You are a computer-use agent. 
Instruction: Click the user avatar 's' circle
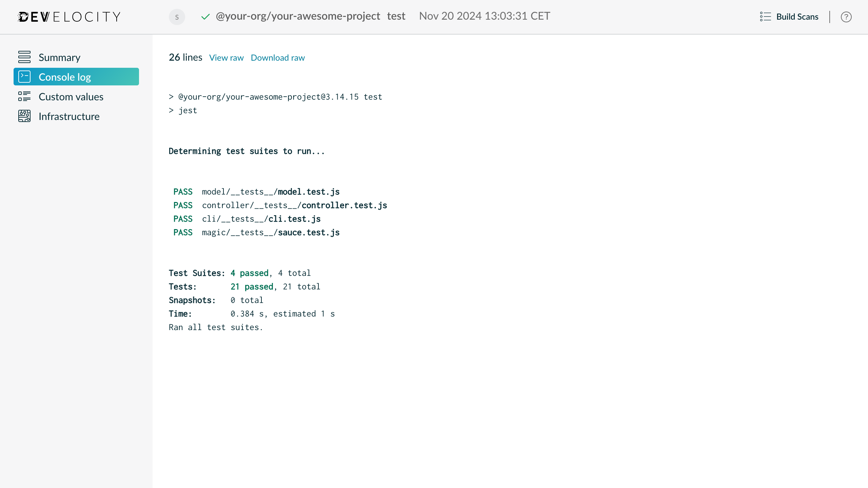tap(177, 17)
